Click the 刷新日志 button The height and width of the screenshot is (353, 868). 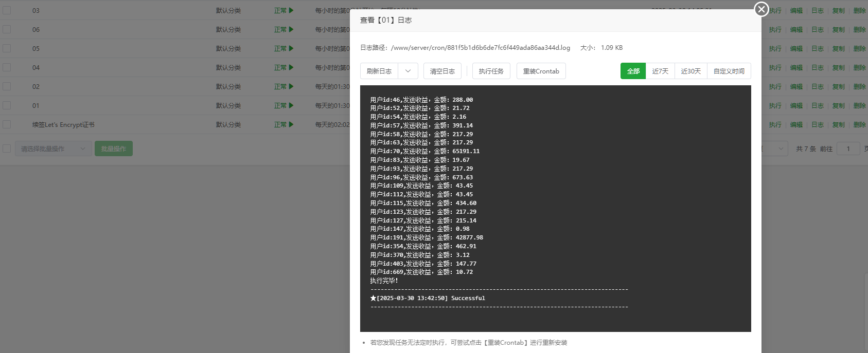point(379,71)
